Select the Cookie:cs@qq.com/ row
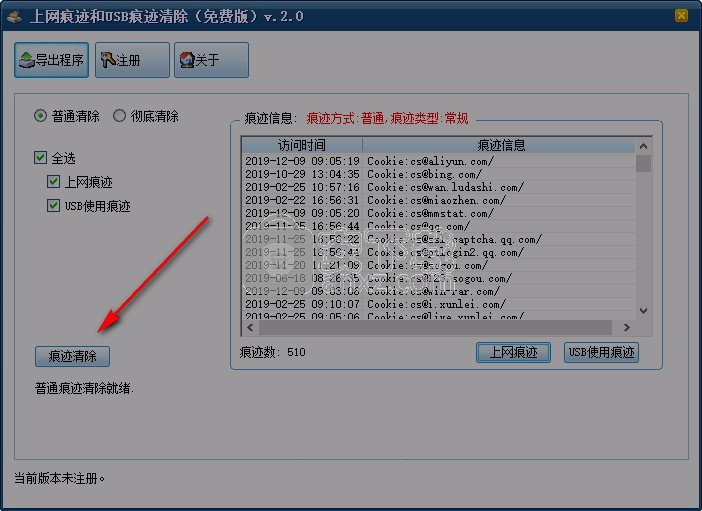 [x=438, y=226]
